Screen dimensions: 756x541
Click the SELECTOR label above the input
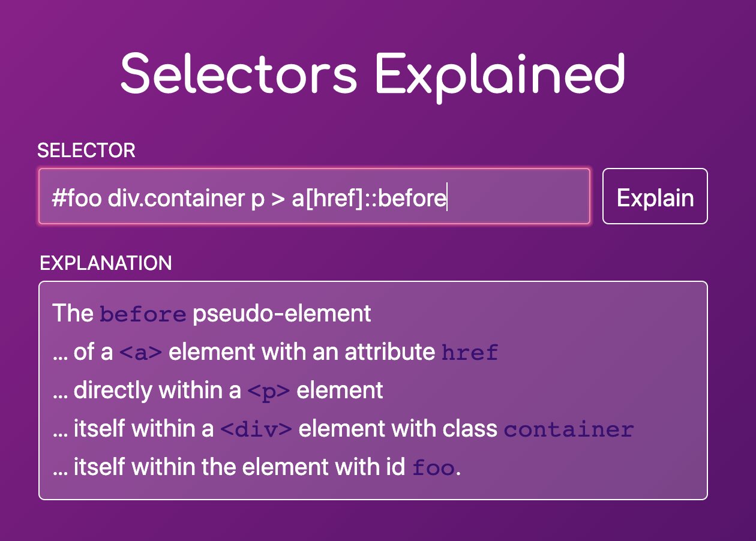click(85, 151)
